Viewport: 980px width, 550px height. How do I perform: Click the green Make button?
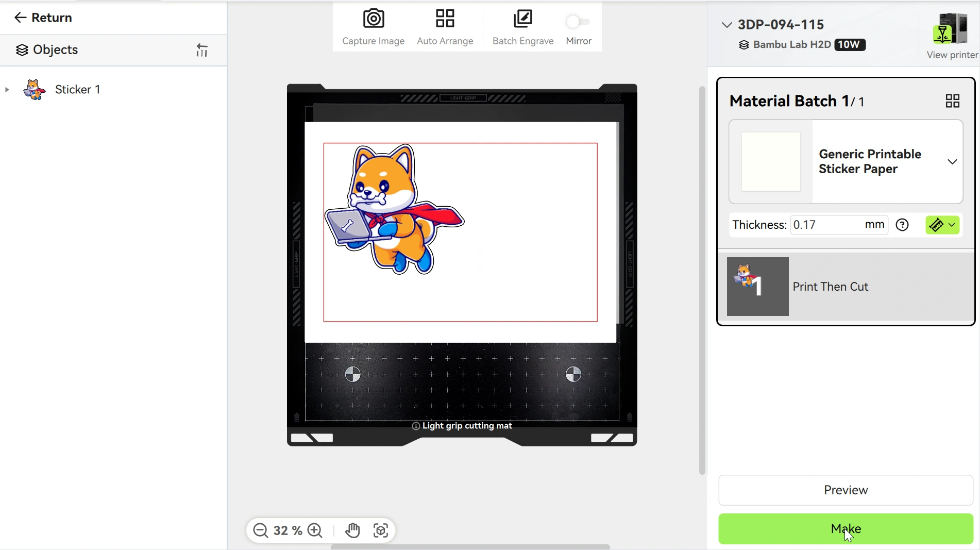click(846, 529)
